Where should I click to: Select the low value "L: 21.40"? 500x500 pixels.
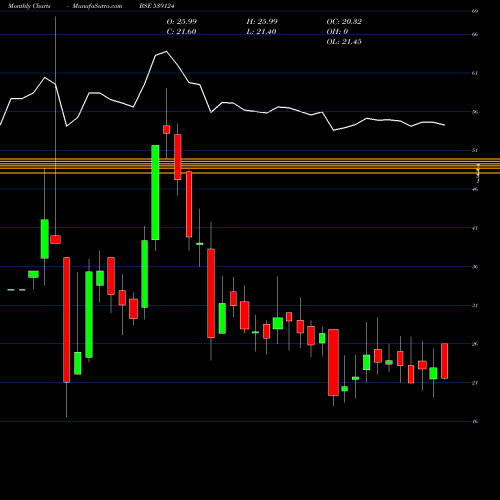coord(261,32)
